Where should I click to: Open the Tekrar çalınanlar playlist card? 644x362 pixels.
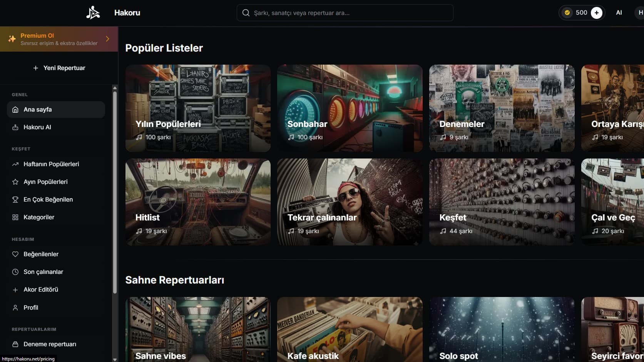click(x=350, y=202)
